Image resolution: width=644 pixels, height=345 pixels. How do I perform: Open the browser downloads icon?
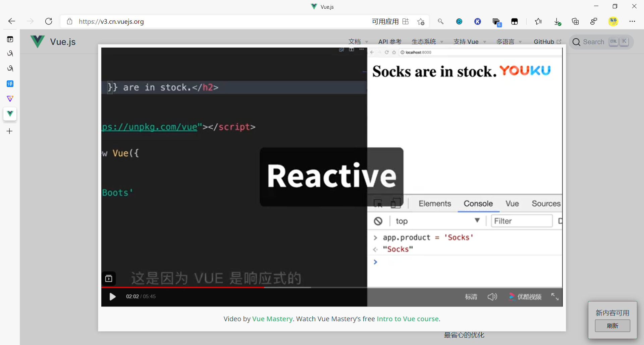click(x=557, y=22)
